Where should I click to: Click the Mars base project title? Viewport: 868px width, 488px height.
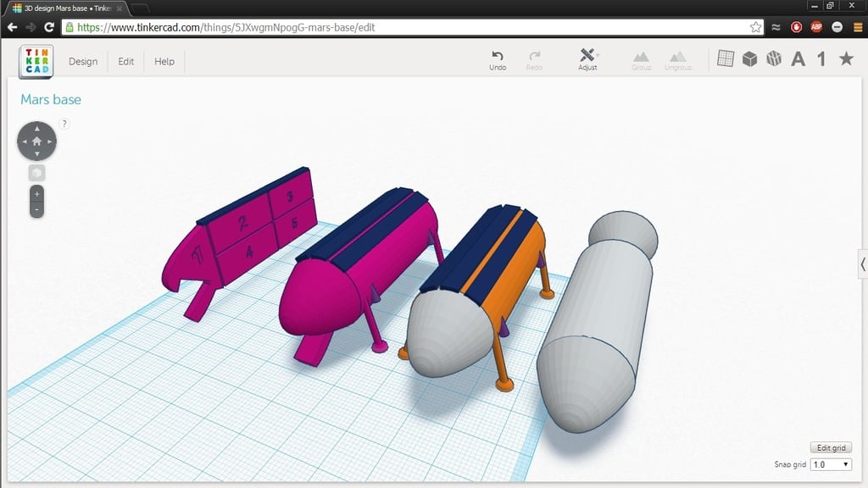(51, 100)
